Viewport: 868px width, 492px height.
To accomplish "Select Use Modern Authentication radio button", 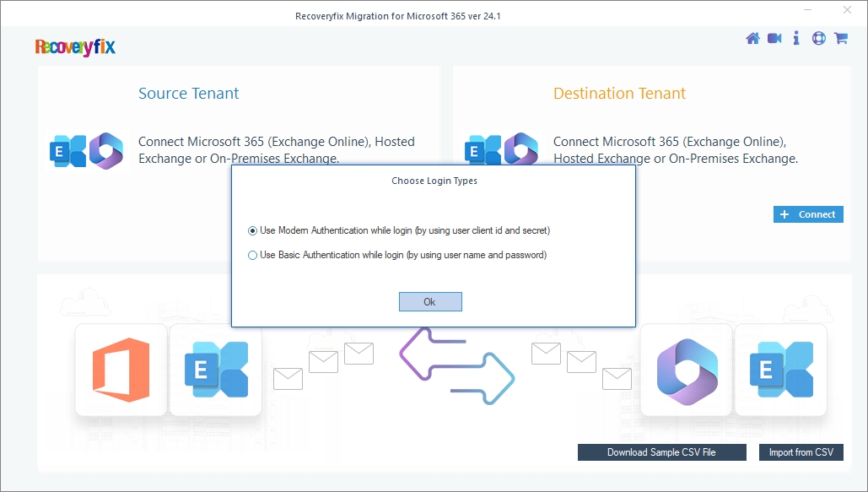I will pyautogui.click(x=252, y=230).
